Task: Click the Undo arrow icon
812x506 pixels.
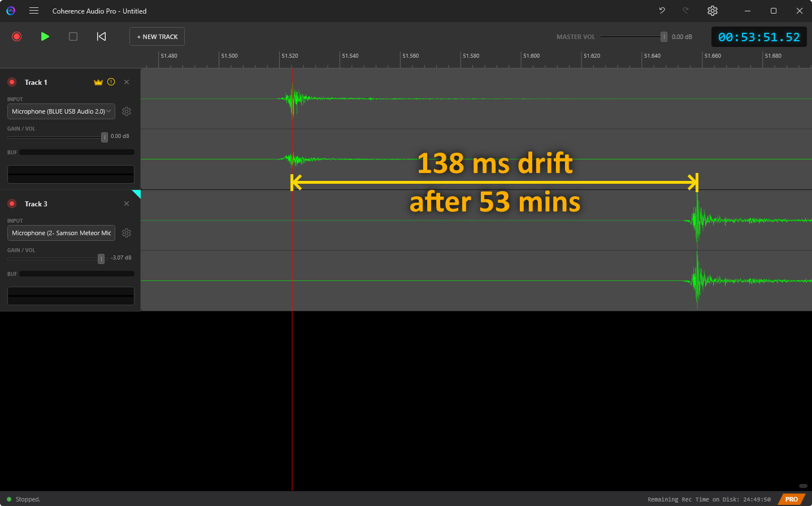Action: [x=661, y=10]
